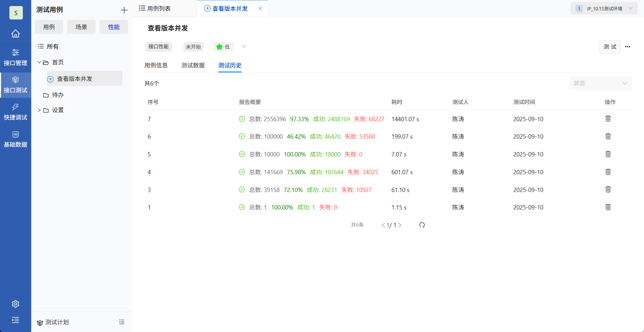Click the home icon in the sidebar

(x=15, y=33)
